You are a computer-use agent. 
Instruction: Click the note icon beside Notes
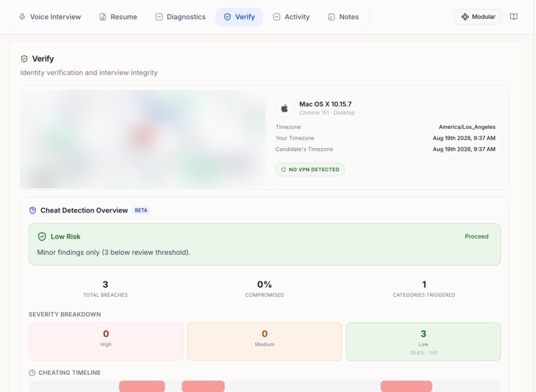point(331,17)
